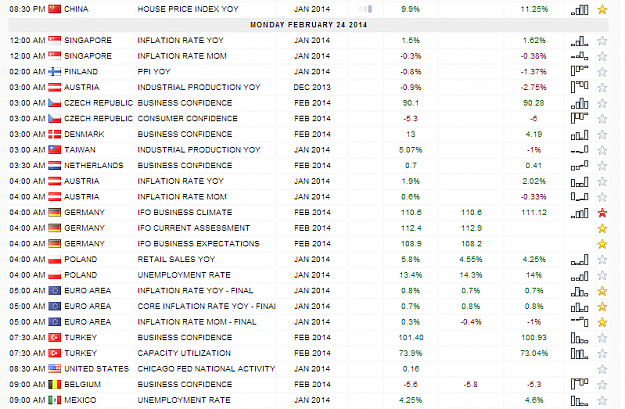Toggle the red star on Germany IFO Business Climate

tap(602, 213)
